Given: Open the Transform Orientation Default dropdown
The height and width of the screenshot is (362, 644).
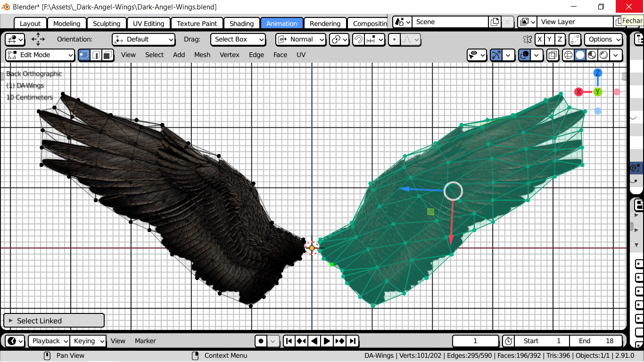Looking at the screenshot, I should (x=143, y=40).
